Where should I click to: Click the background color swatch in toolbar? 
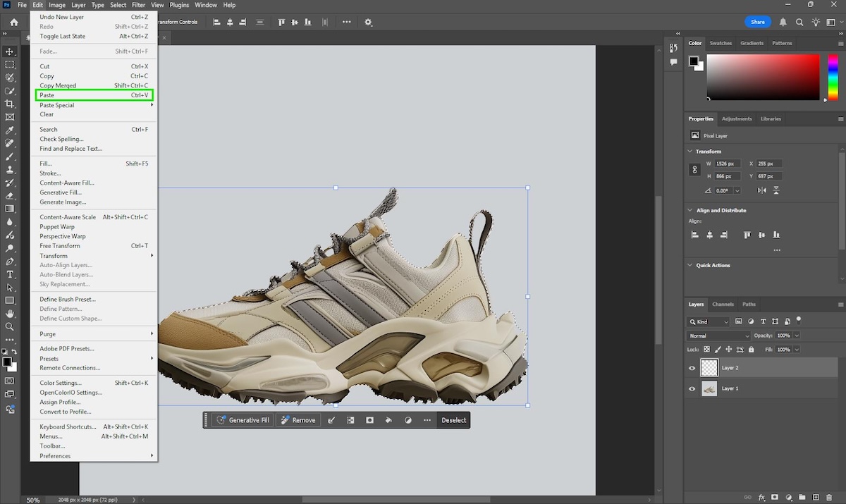tap(13, 368)
